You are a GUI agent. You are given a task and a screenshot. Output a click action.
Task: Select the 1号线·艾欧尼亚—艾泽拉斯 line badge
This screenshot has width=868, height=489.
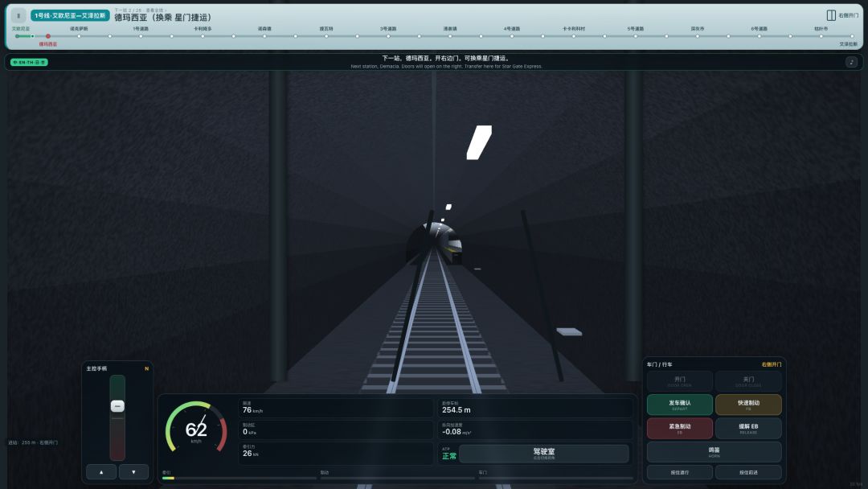click(x=70, y=15)
